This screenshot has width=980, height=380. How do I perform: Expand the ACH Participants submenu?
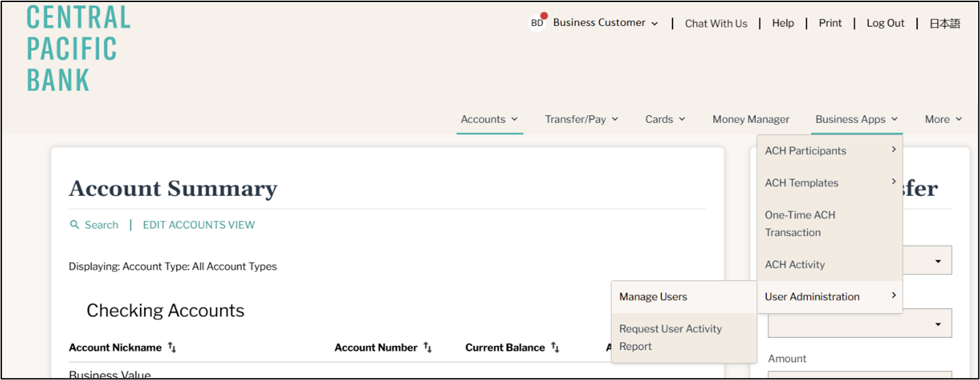point(830,151)
